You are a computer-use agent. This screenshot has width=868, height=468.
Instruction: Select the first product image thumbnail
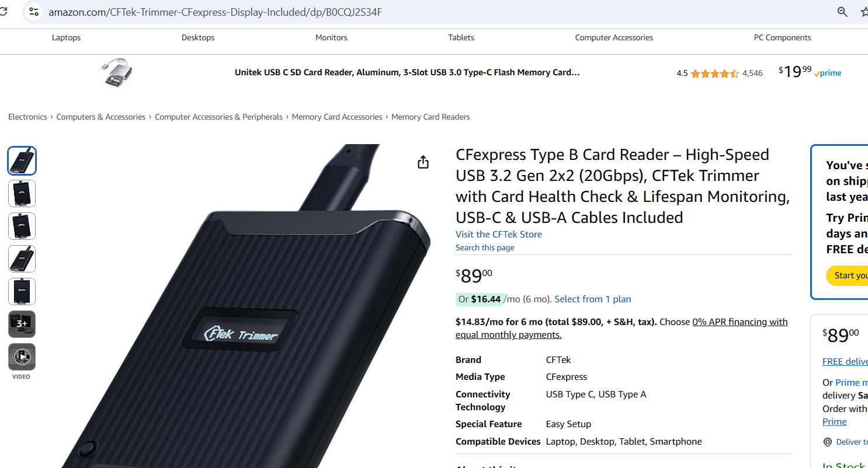coord(22,160)
